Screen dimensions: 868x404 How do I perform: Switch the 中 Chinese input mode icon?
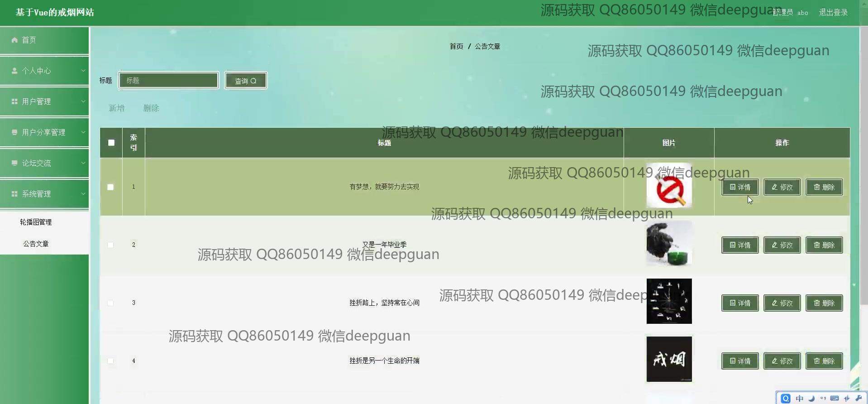click(x=800, y=399)
